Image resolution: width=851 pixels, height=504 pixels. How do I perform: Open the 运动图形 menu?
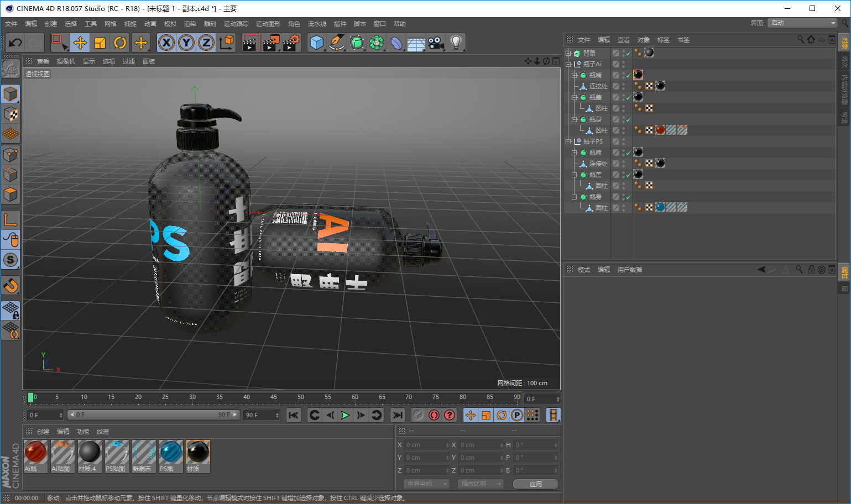pos(268,24)
